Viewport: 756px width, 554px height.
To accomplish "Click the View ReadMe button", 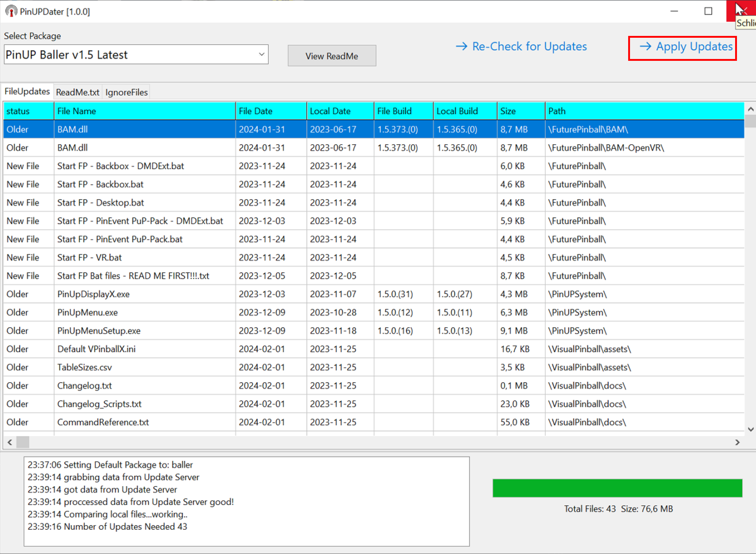I will (332, 56).
